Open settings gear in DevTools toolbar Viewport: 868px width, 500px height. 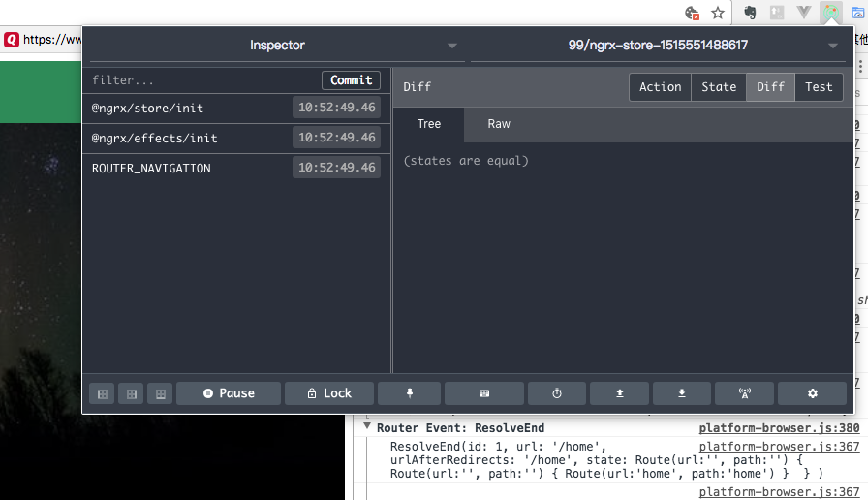click(x=812, y=393)
